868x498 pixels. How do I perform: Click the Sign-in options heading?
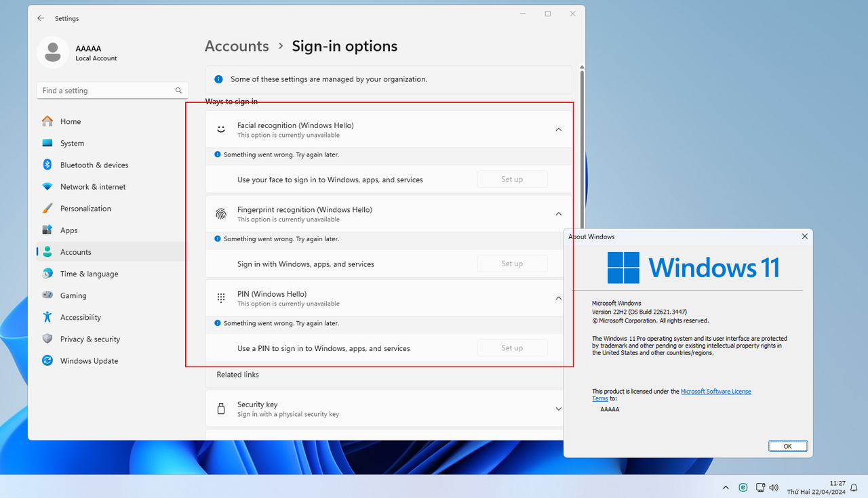[344, 46]
